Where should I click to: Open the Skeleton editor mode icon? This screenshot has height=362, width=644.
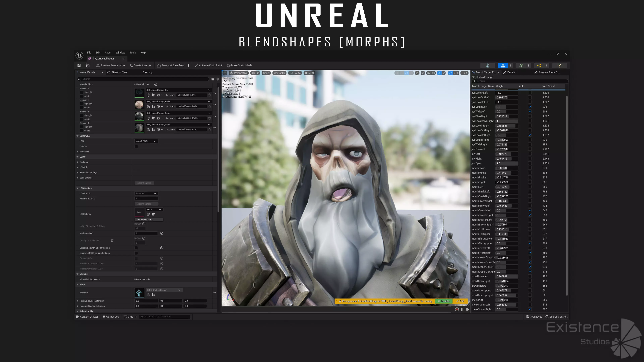(488, 66)
